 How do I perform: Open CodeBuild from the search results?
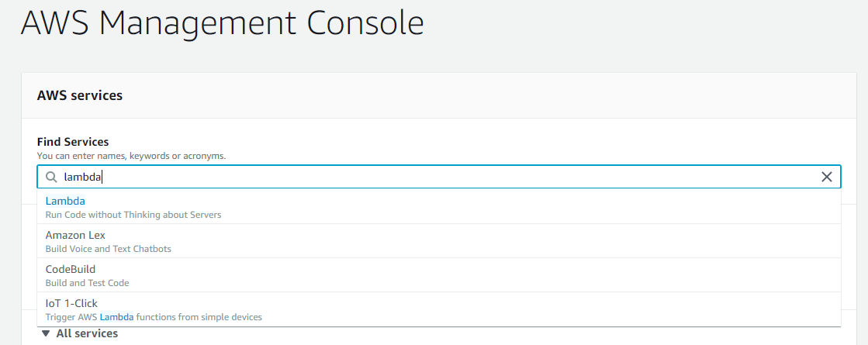[x=71, y=270]
